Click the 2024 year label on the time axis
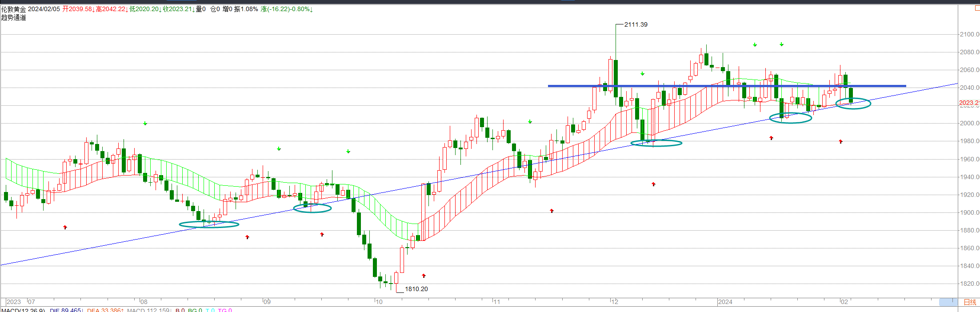Image resolution: width=980 pixels, height=312 pixels. coord(725,302)
